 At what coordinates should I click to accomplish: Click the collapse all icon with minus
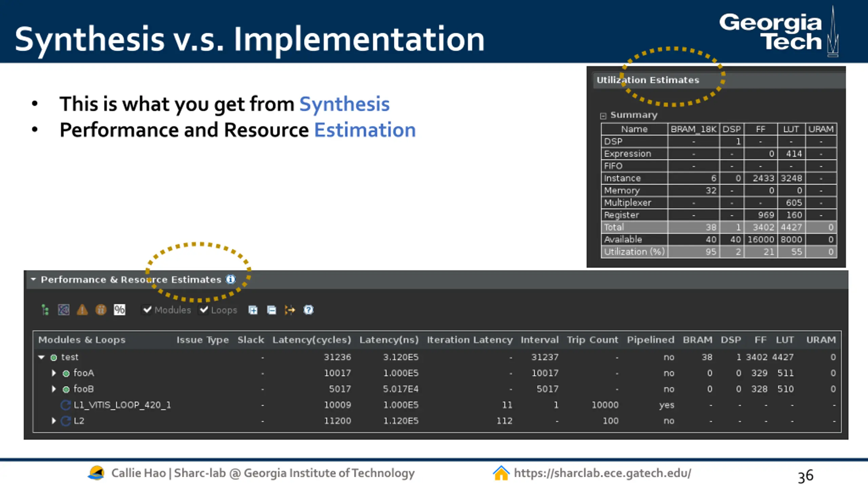coord(271,310)
